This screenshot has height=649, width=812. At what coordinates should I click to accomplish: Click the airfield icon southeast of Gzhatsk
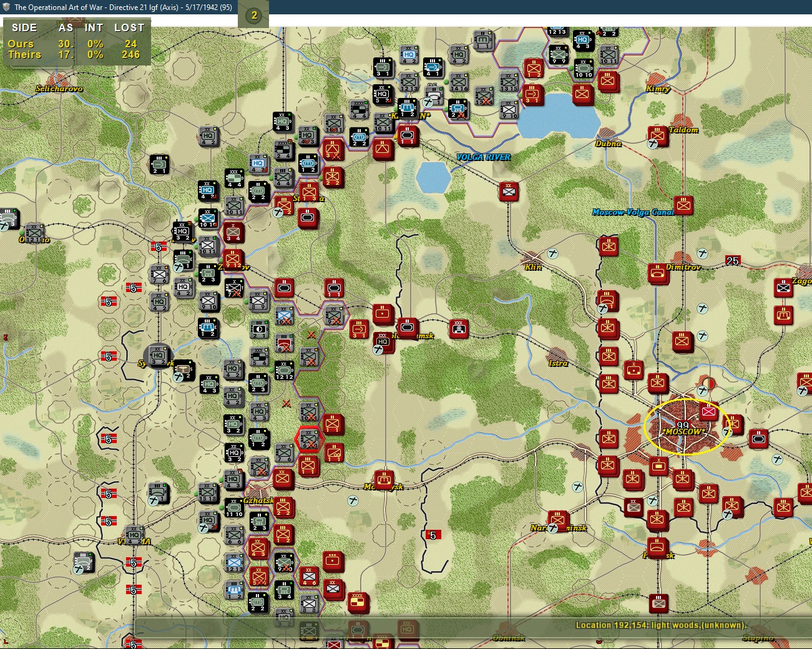point(353,500)
